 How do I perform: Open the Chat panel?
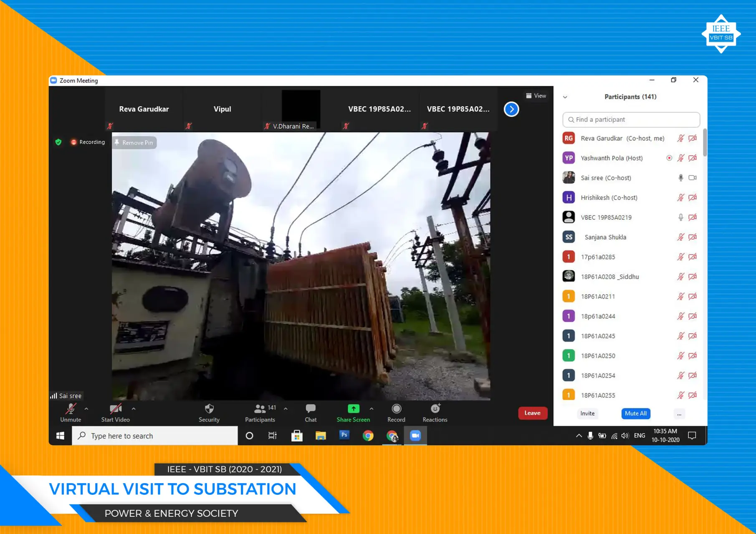(x=310, y=413)
